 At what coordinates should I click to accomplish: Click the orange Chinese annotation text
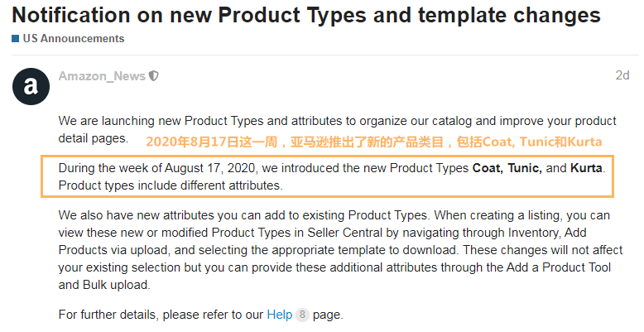[x=373, y=142]
